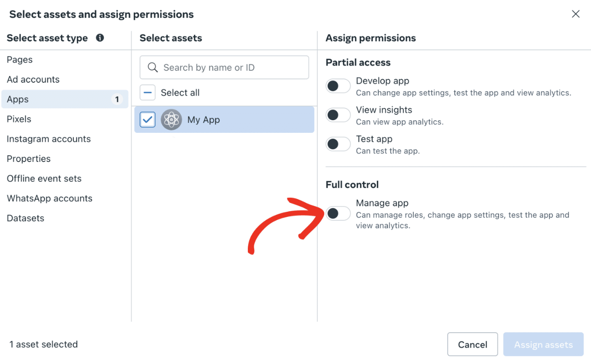Uncheck the Select all checkbox
591x364 pixels.
tap(147, 92)
